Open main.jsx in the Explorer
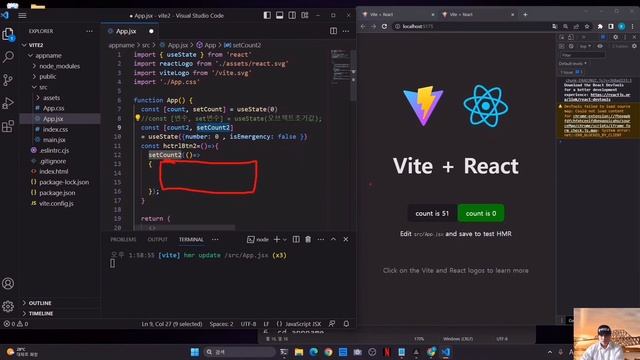 coord(54,140)
